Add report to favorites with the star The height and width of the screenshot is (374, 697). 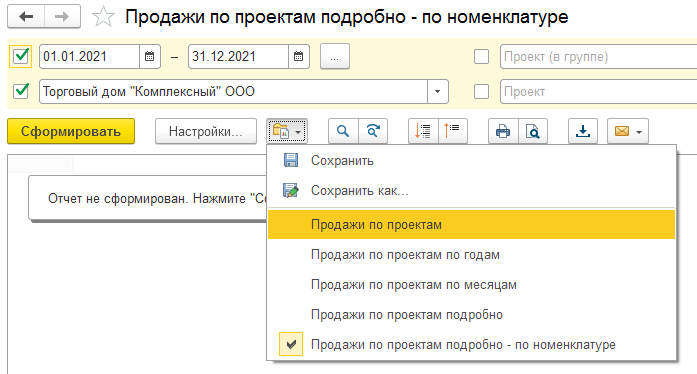click(x=103, y=17)
